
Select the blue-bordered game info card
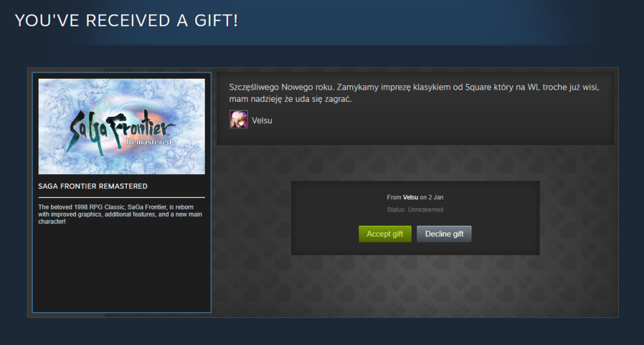pyautogui.click(x=122, y=192)
